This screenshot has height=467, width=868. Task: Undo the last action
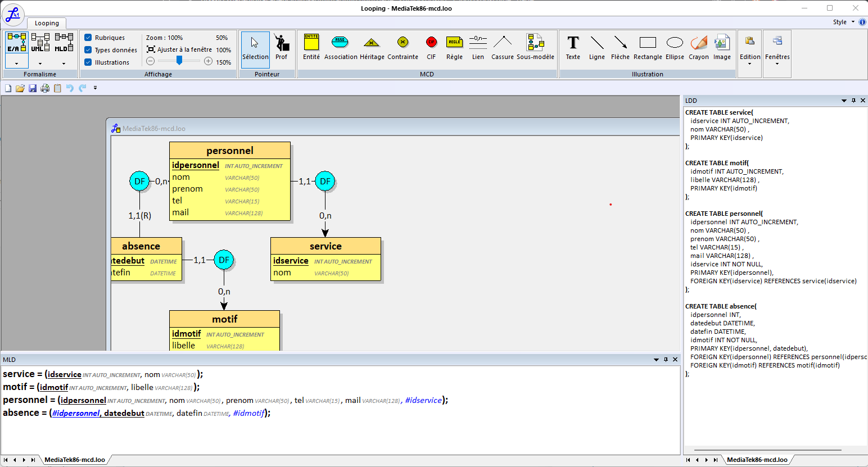tap(70, 88)
